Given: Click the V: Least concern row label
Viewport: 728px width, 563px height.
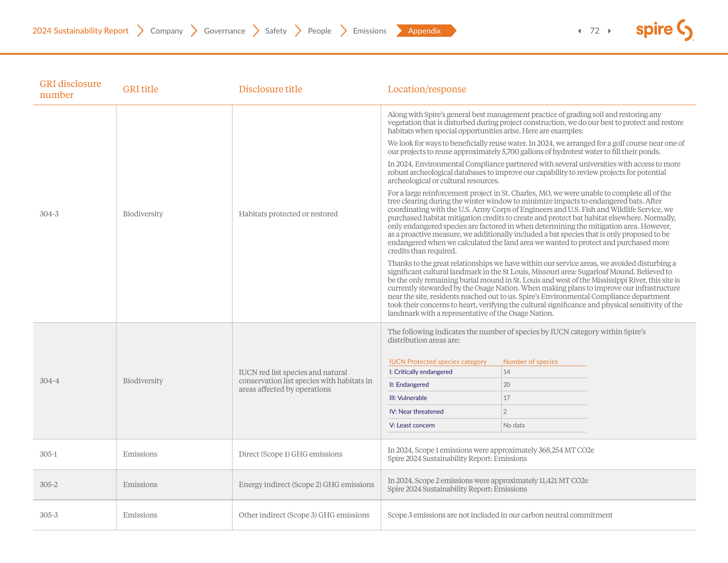Looking at the screenshot, I should [412, 425].
